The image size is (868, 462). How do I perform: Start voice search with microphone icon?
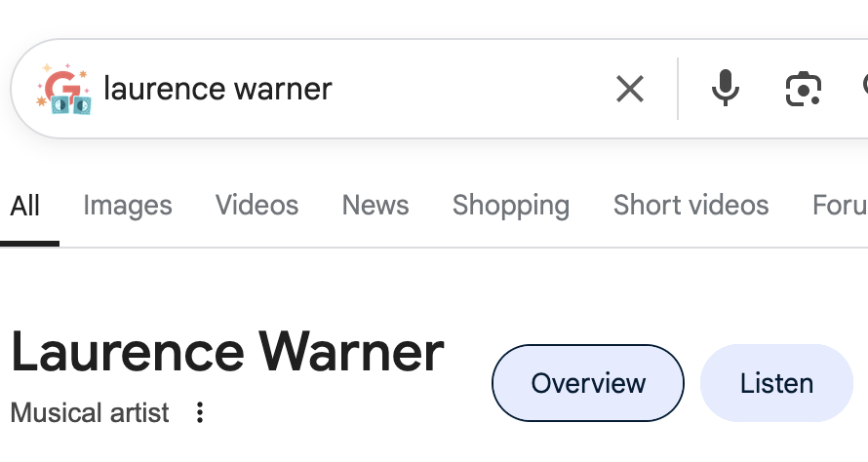(725, 90)
